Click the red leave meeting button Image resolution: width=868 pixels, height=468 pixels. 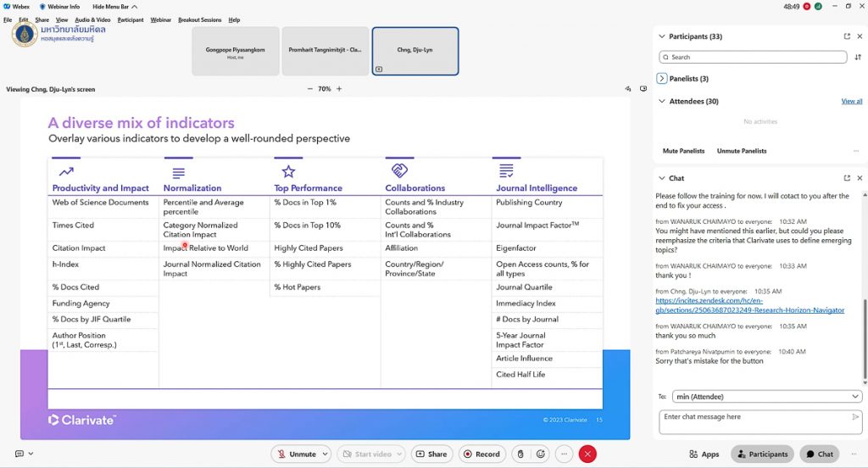(587, 454)
